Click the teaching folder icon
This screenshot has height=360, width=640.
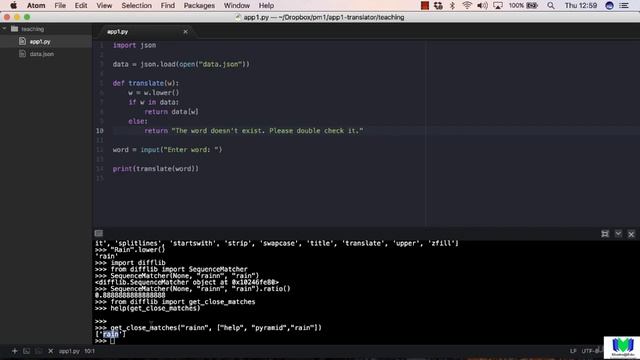tap(15, 29)
